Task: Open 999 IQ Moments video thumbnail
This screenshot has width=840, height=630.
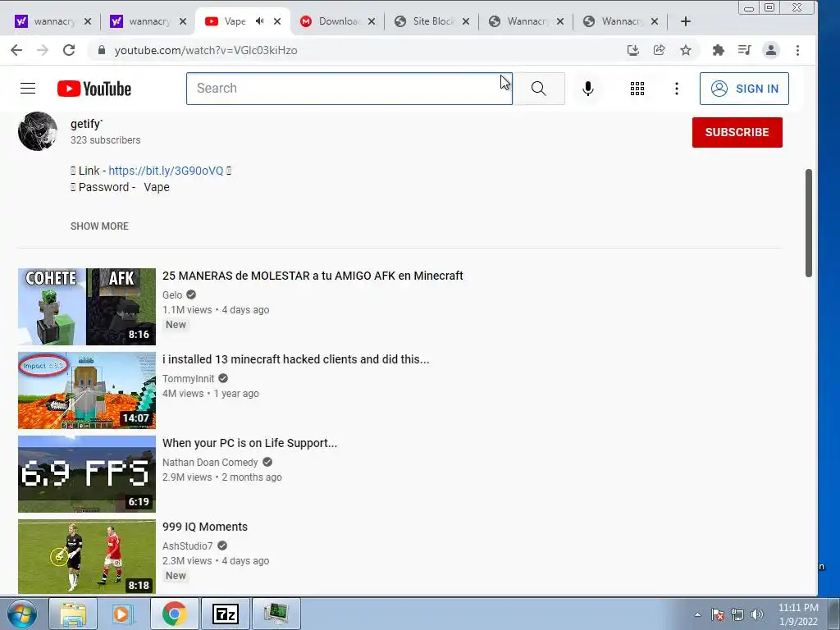Action: tap(87, 557)
